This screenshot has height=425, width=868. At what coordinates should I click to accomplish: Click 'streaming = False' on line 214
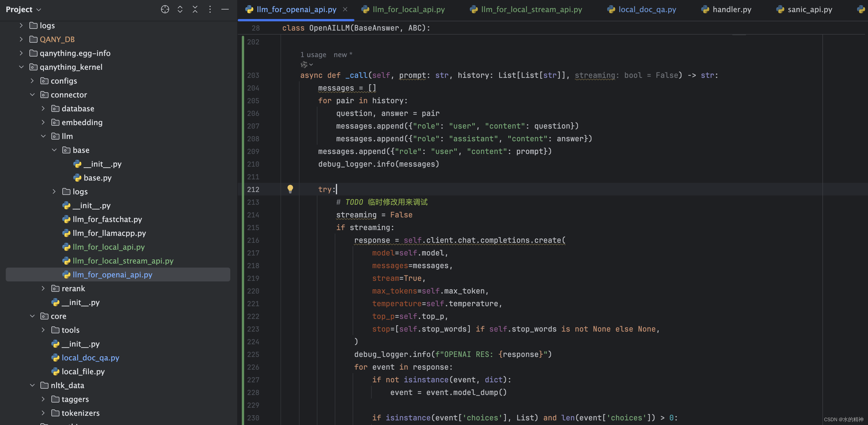pos(374,215)
